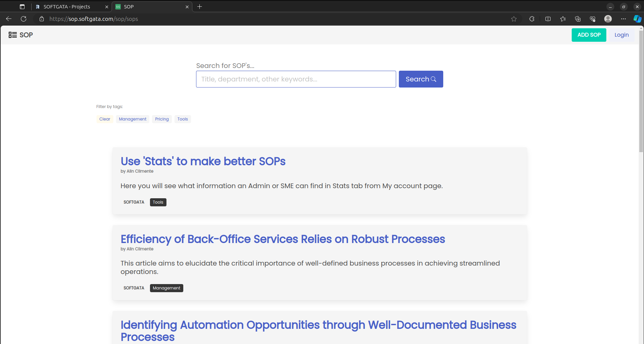Open the Copilot sidebar icon
644x344 pixels.
coord(637,19)
